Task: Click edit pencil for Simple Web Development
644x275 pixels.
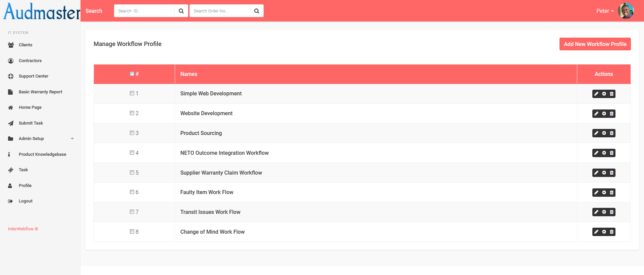Action: pyautogui.click(x=596, y=94)
